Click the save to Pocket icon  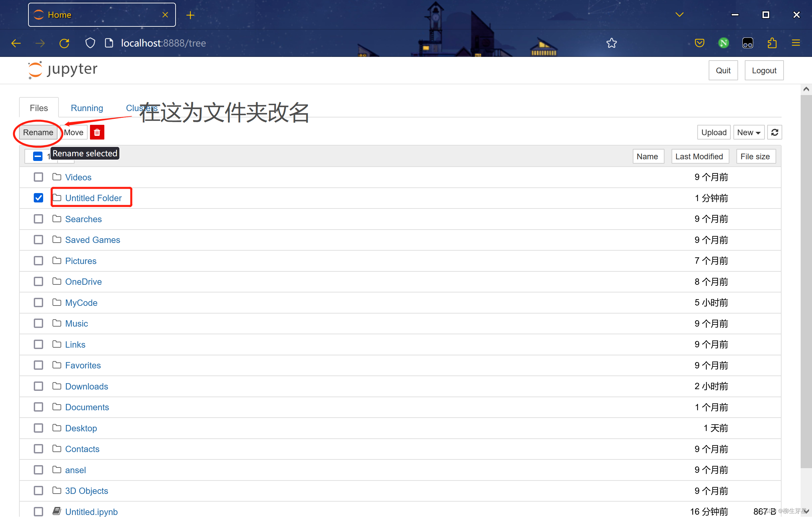click(699, 43)
